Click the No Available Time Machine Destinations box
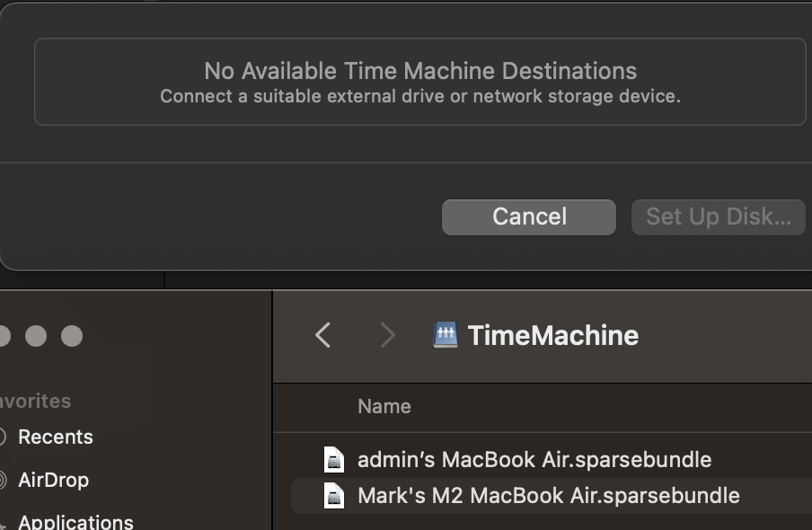 coord(419,82)
